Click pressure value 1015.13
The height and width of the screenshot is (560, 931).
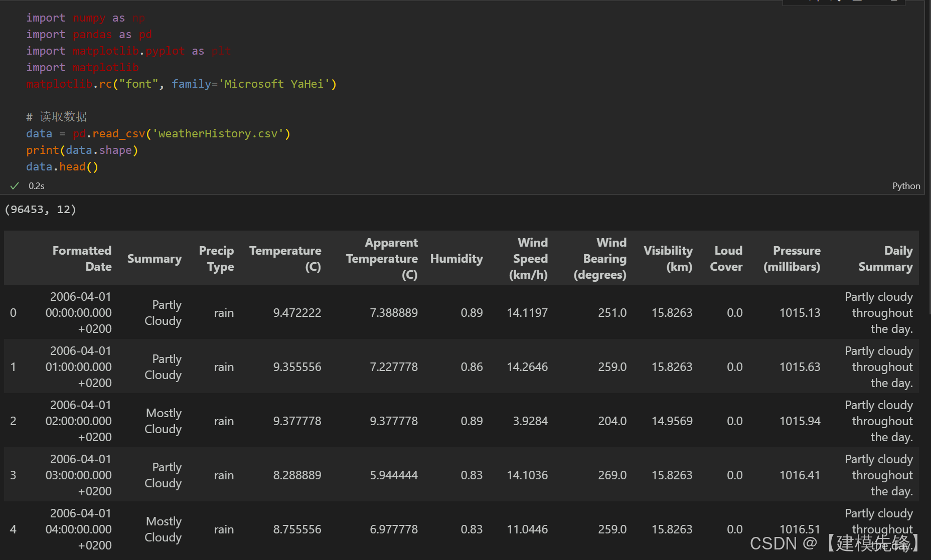coord(800,313)
